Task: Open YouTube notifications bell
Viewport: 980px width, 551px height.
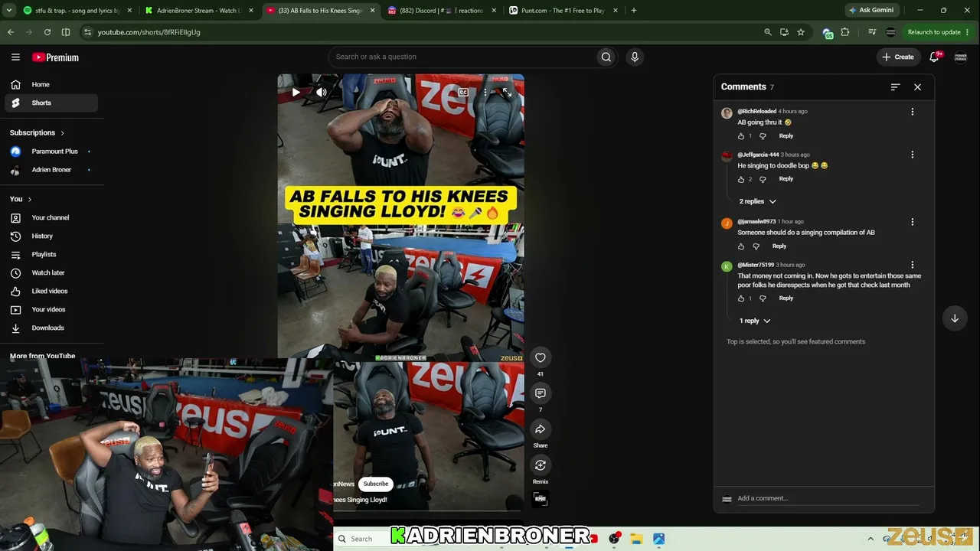Action: (x=935, y=57)
